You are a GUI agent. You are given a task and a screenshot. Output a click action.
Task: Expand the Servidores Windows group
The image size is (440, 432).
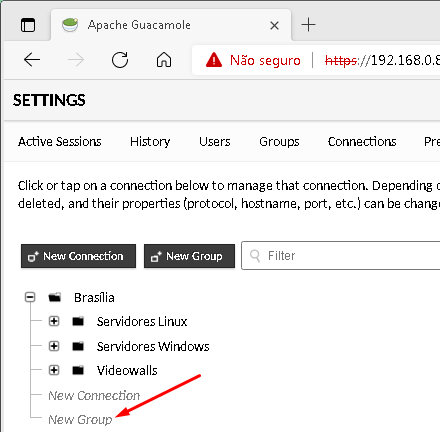coord(54,346)
